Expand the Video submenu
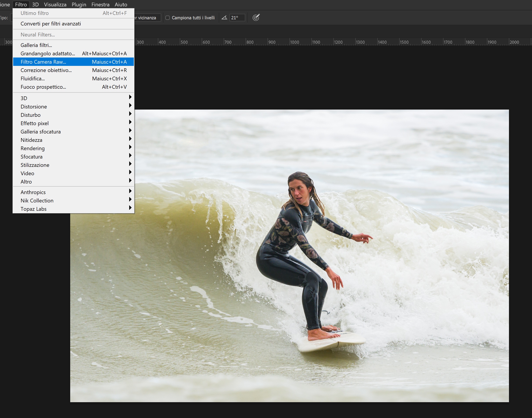Image resolution: width=532 pixels, height=418 pixels. pos(73,173)
